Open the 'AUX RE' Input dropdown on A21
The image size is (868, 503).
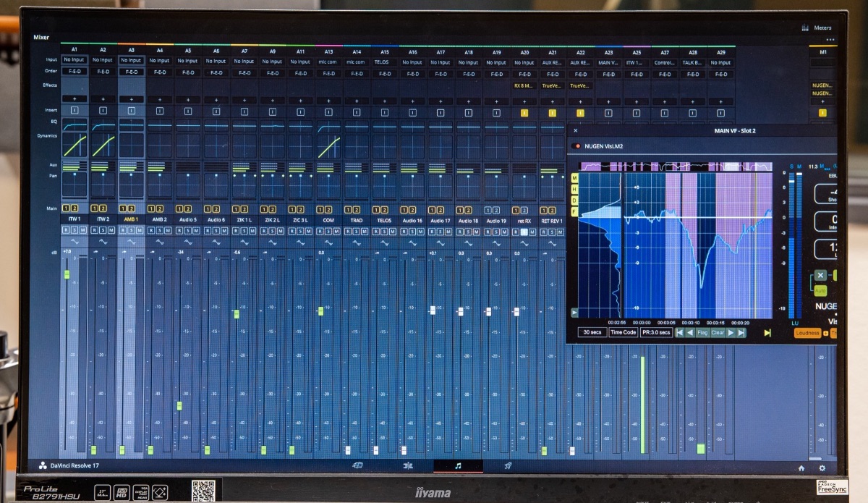coord(552,62)
